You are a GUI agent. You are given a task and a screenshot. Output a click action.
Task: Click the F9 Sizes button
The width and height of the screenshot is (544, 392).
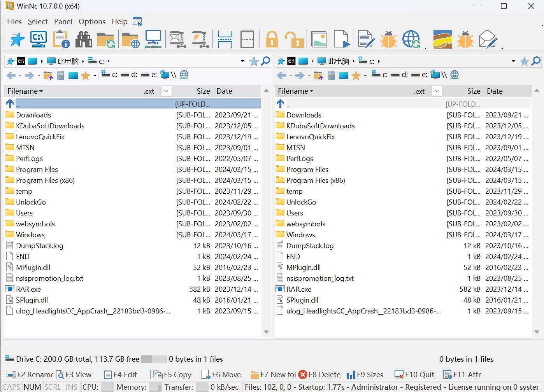pyautogui.click(x=365, y=374)
